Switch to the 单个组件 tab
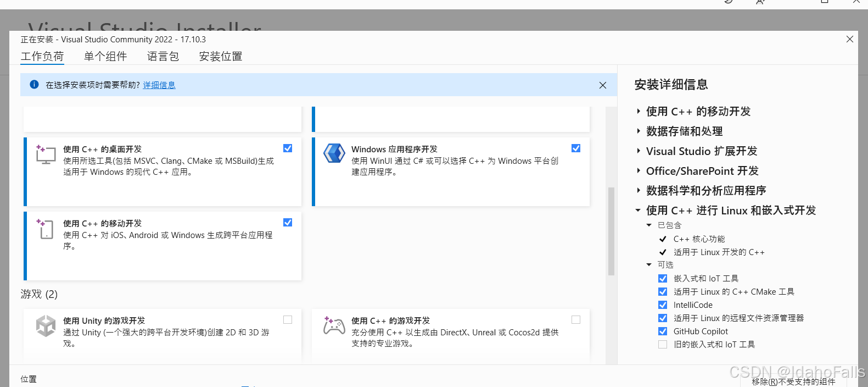 point(105,56)
